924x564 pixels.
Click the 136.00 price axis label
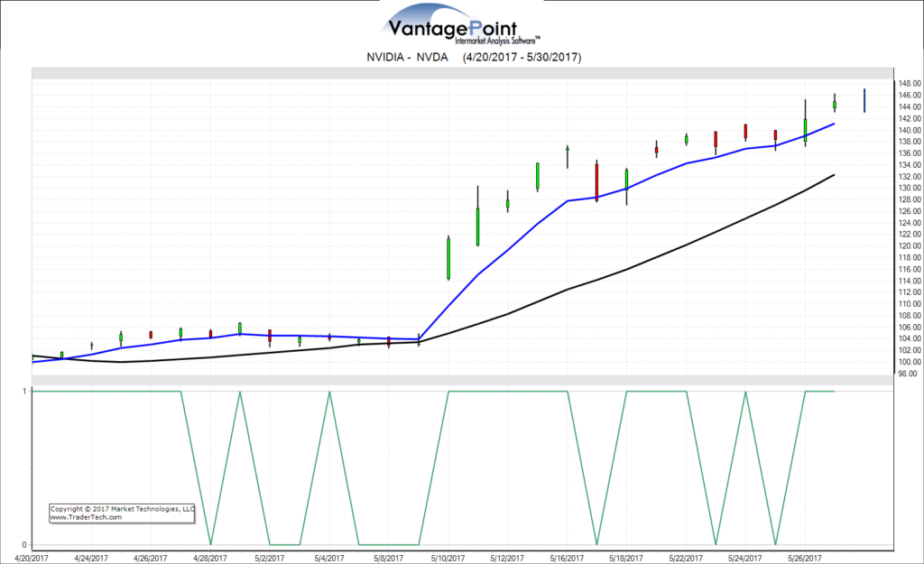[x=910, y=153]
